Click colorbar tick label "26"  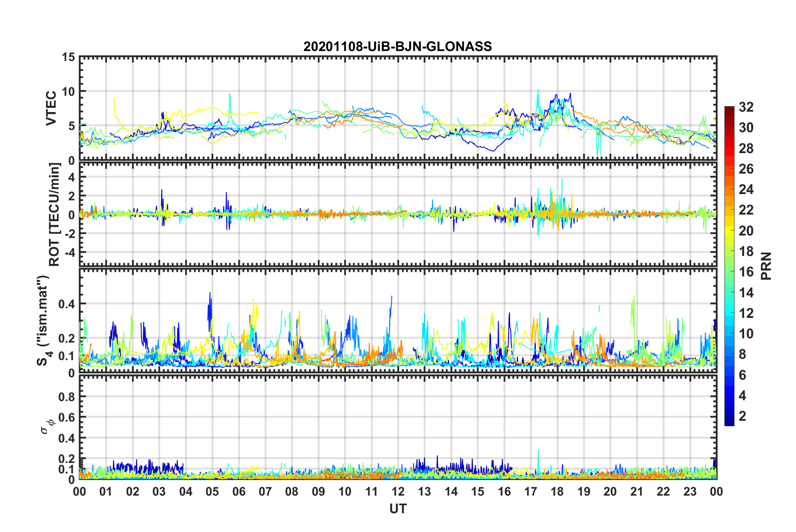pyautogui.click(x=746, y=169)
